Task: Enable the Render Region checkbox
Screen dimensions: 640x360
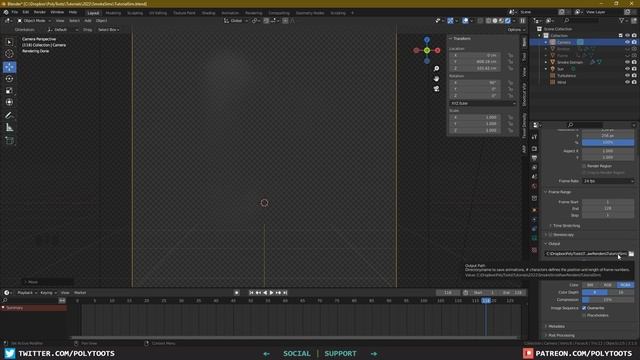Action: click(584, 166)
